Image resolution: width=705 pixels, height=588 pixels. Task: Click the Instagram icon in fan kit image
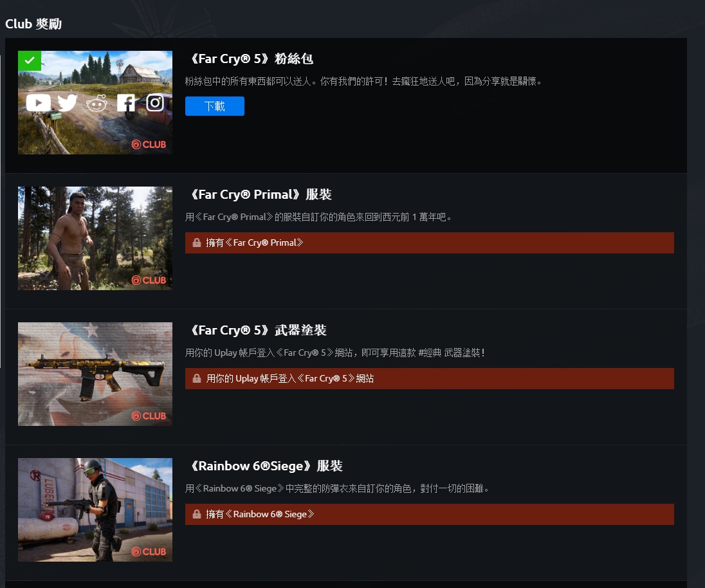(x=154, y=103)
